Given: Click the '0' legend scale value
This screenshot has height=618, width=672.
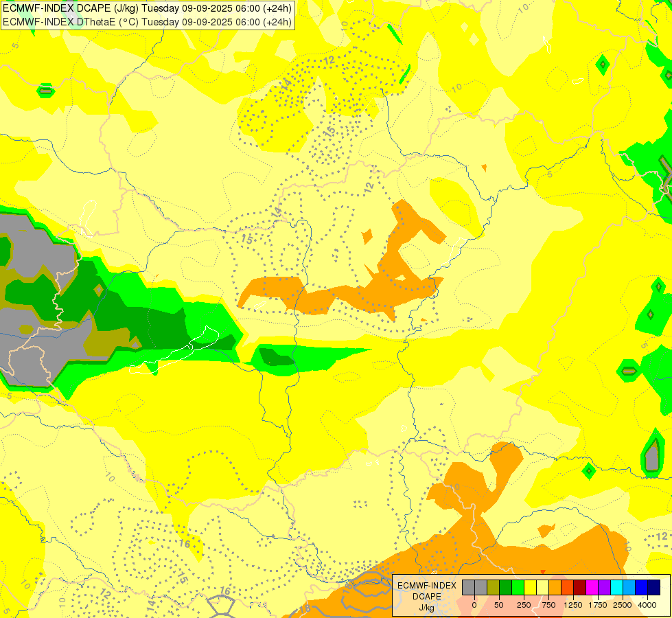Looking at the screenshot, I should tap(474, 605).
